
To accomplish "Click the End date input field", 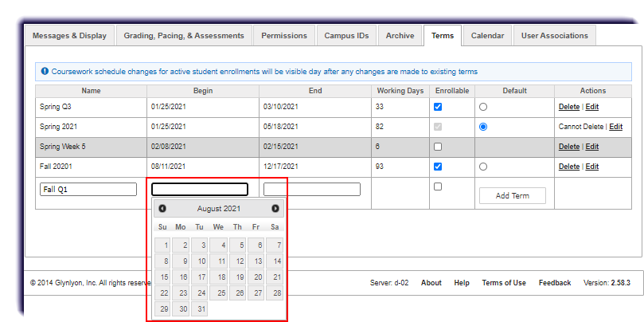I will point(312,190).
